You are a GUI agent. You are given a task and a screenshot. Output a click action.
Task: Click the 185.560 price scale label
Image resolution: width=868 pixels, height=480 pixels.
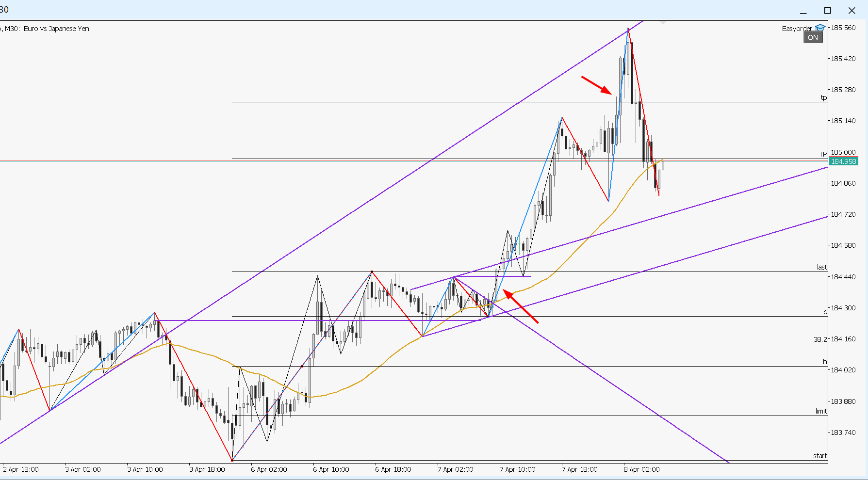point(843,28)
